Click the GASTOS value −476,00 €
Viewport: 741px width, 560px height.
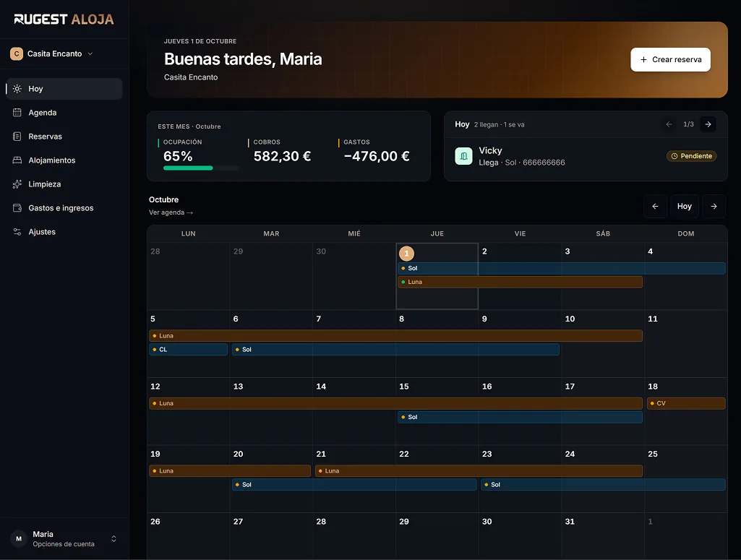tap(377, 156)
